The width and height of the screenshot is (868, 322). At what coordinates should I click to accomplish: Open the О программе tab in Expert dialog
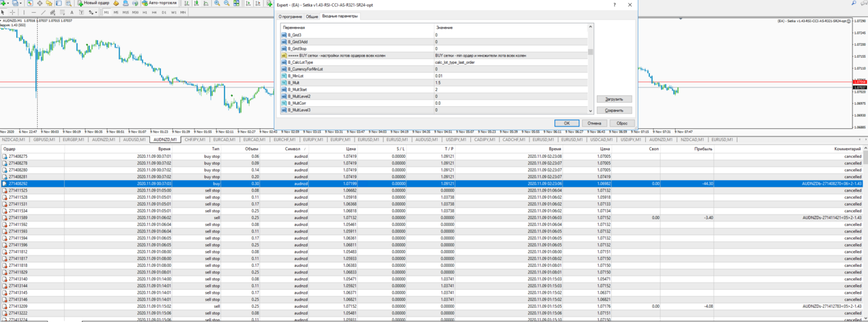point(290,16)
